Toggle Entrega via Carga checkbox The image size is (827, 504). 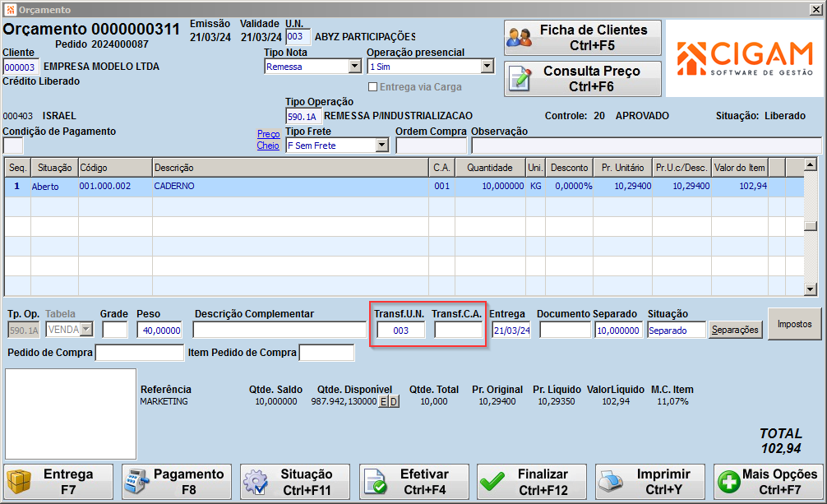click(373, 87)
